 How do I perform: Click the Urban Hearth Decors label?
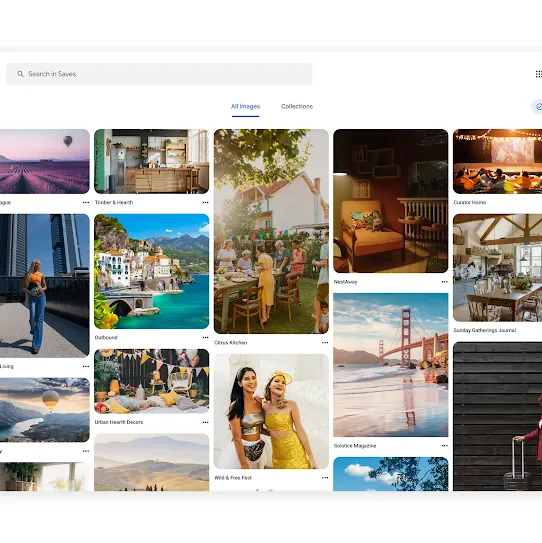coord(119,422)
